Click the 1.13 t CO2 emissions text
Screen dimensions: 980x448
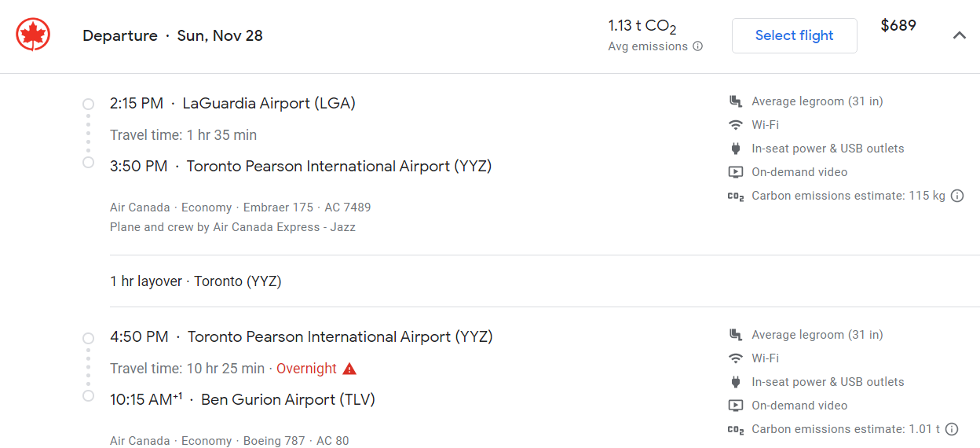click(642, 27)
